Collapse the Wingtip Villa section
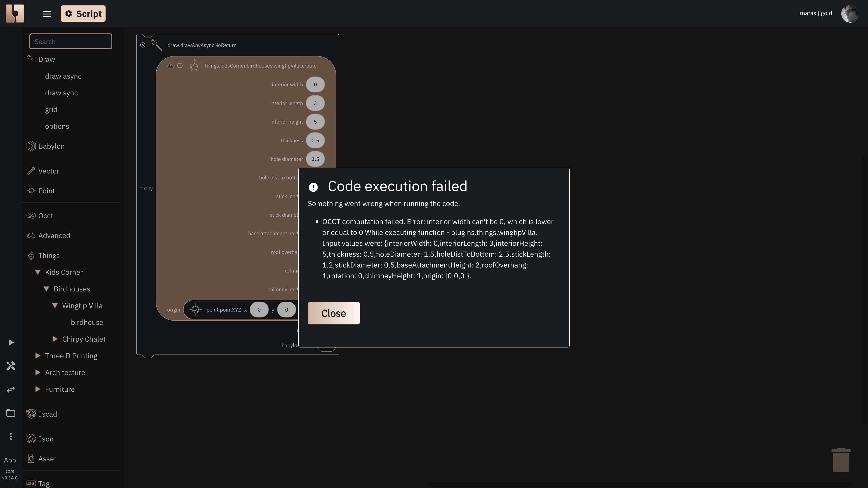 point(55,305)
